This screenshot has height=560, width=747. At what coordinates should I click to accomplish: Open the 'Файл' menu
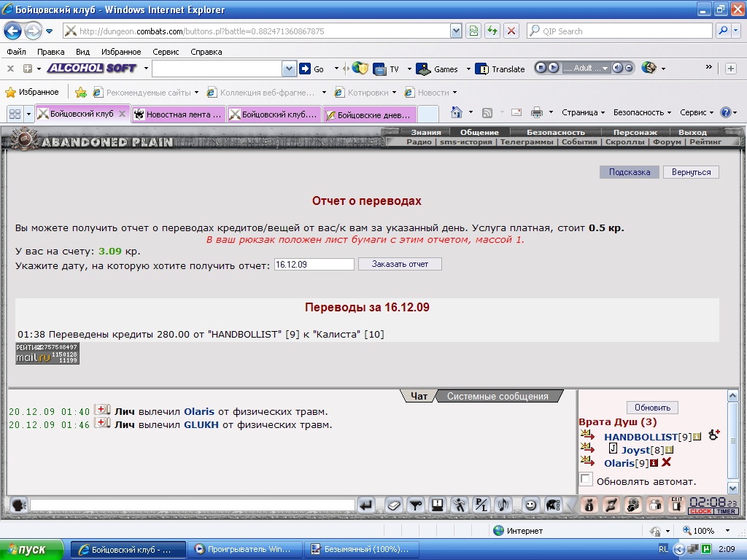[x=16, y=52]
